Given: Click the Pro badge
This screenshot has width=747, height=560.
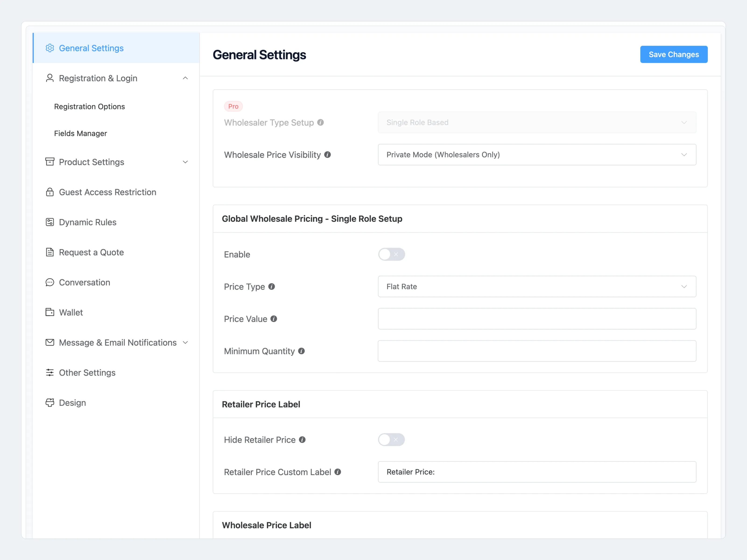Looking at the screenshot, I should click(x=233, y=106).
